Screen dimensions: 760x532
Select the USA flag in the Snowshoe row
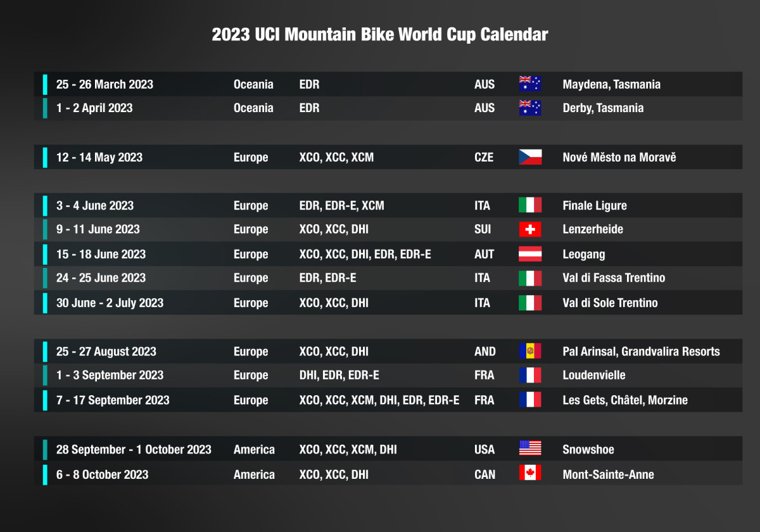(530, 449)
